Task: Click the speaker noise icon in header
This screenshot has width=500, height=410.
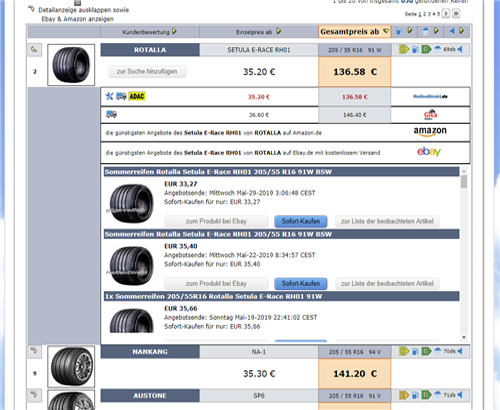Action: (x=452, y=31)
